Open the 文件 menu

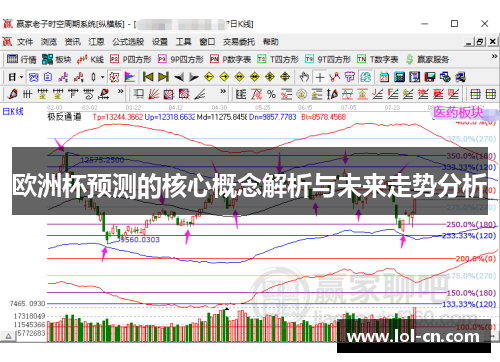pyautogui.click(x=25, y=42)
